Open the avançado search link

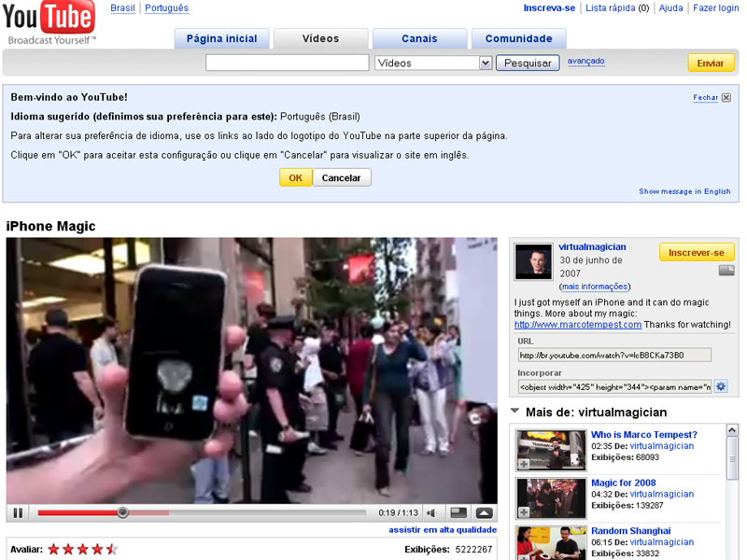click(x=586, y=61)
